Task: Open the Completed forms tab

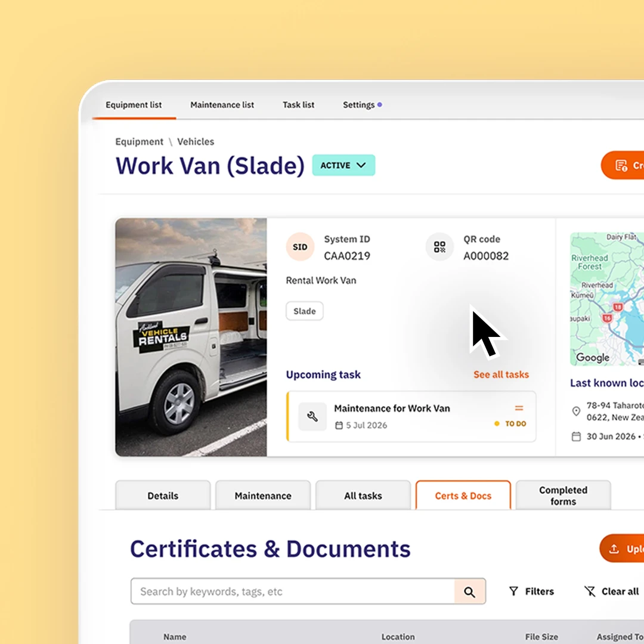Action: (563, 496)
